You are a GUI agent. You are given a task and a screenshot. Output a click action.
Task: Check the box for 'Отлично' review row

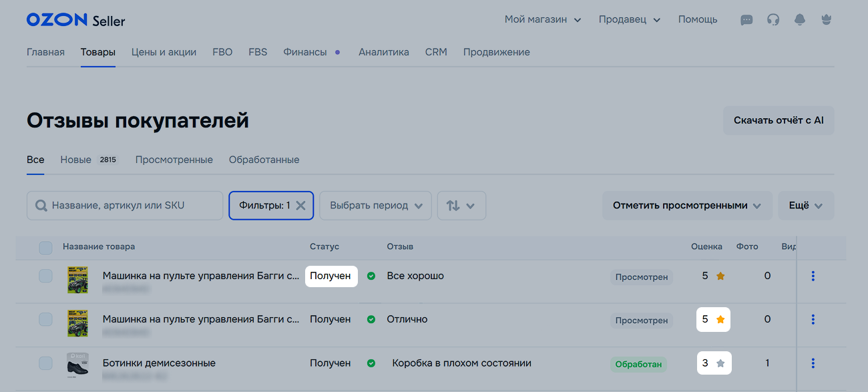point(45,319)
